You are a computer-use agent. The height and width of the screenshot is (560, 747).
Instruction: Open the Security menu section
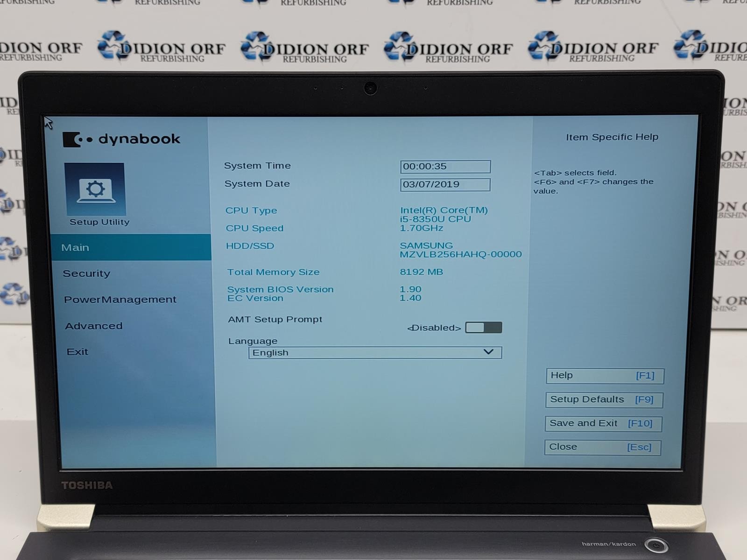[x=86, y=273]
